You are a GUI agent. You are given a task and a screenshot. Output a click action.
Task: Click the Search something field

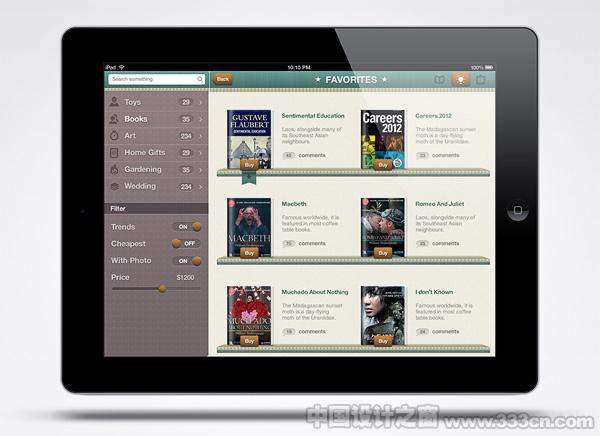point(157,79)
